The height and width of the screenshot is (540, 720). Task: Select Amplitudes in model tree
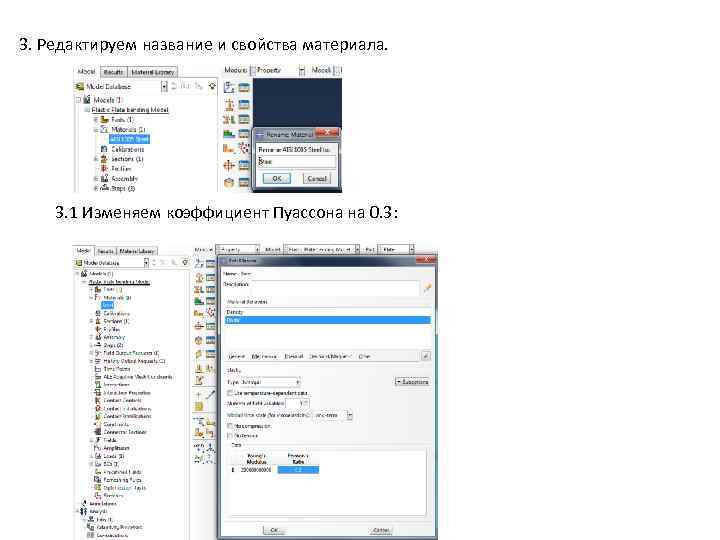(117, 448)
